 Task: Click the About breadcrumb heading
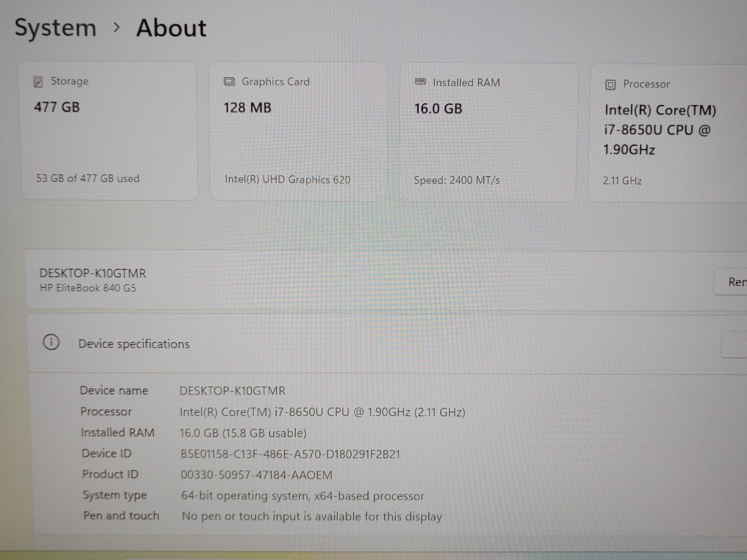171,28
